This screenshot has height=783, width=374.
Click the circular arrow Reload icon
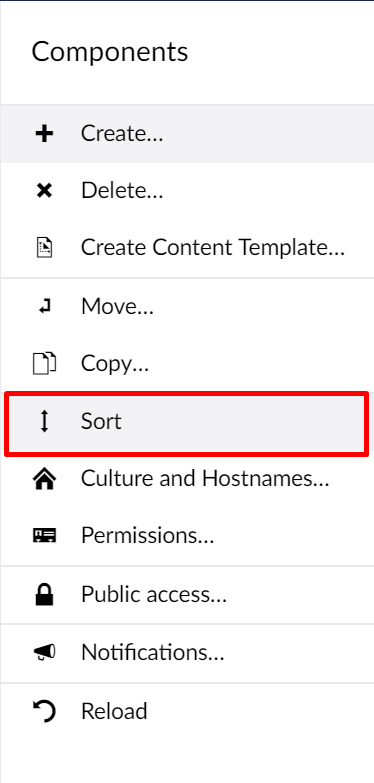[44, 711]
